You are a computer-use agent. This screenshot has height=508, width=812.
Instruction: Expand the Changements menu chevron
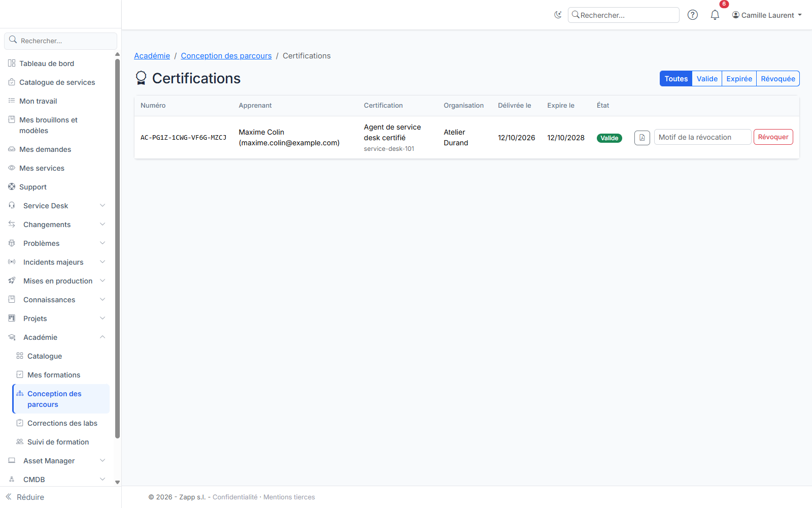[x=103, y=224]
